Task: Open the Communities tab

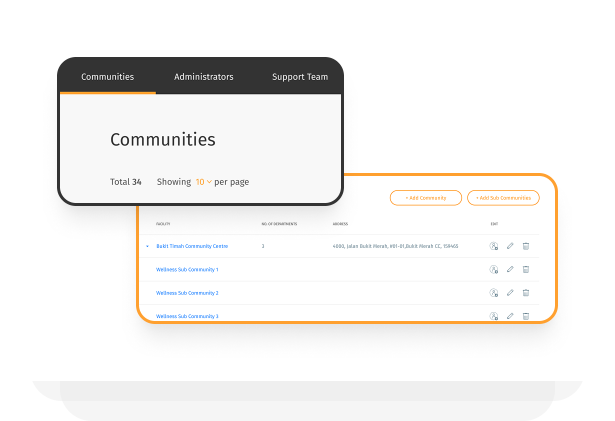Action: pos(107,77)
